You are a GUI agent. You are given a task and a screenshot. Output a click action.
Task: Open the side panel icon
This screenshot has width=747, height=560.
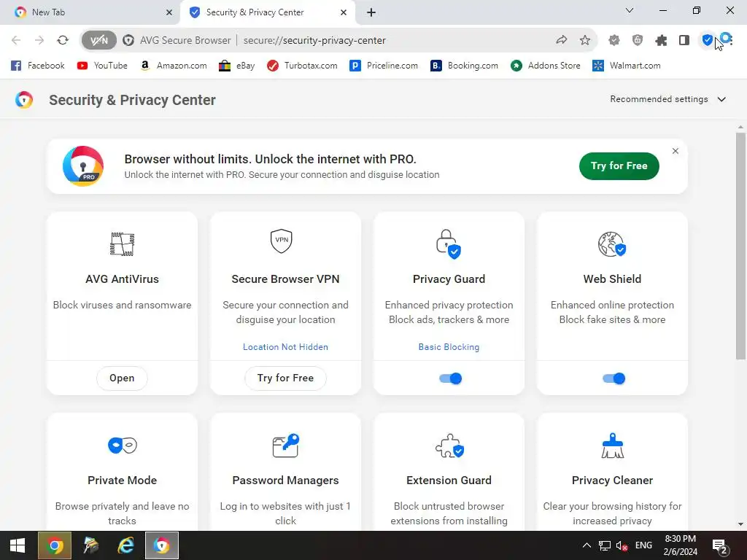coord(684,41)
